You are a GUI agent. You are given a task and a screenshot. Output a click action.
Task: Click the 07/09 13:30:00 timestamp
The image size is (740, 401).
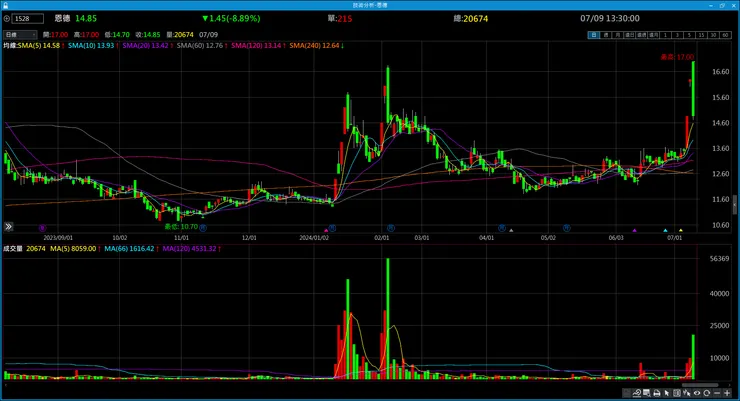(x=610, y=18)
